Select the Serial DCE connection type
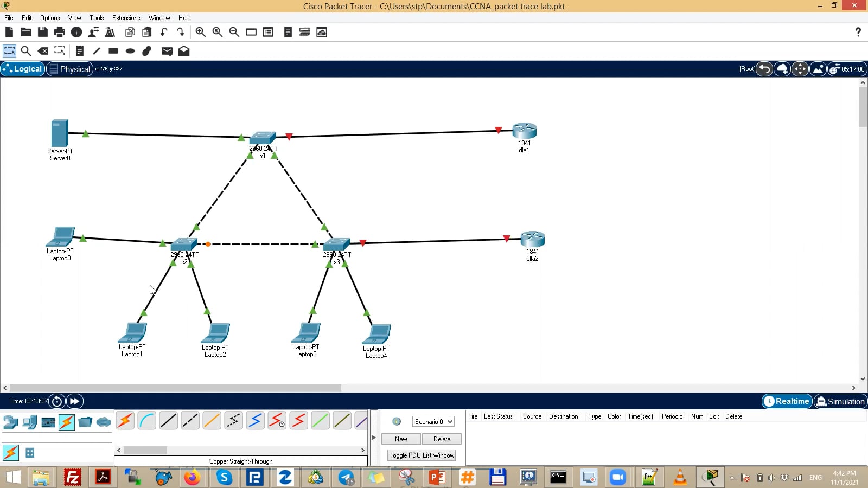 pos(277,420)
